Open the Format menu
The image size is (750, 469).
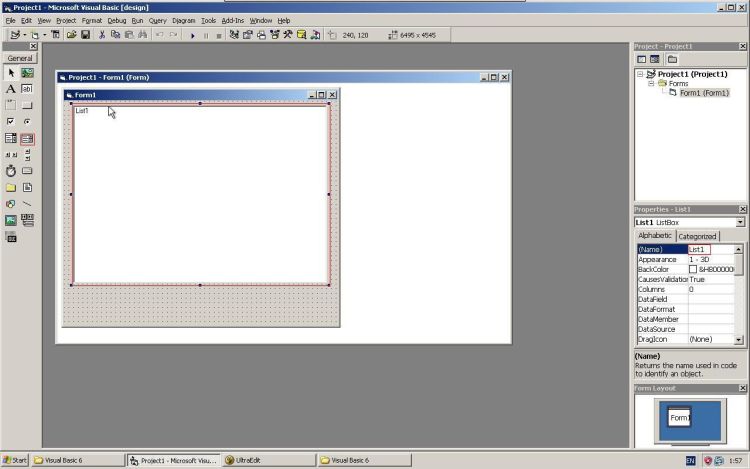pyautogui.click(x=91, y=21)
